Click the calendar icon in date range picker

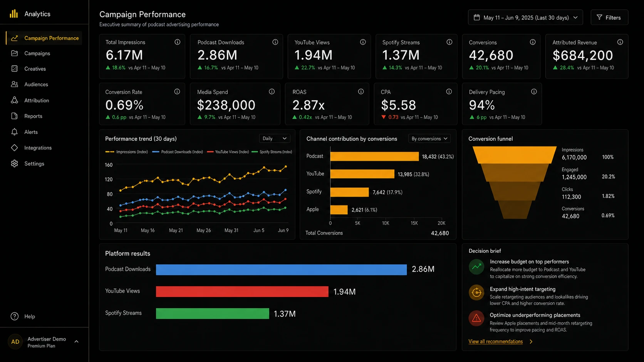476,17
